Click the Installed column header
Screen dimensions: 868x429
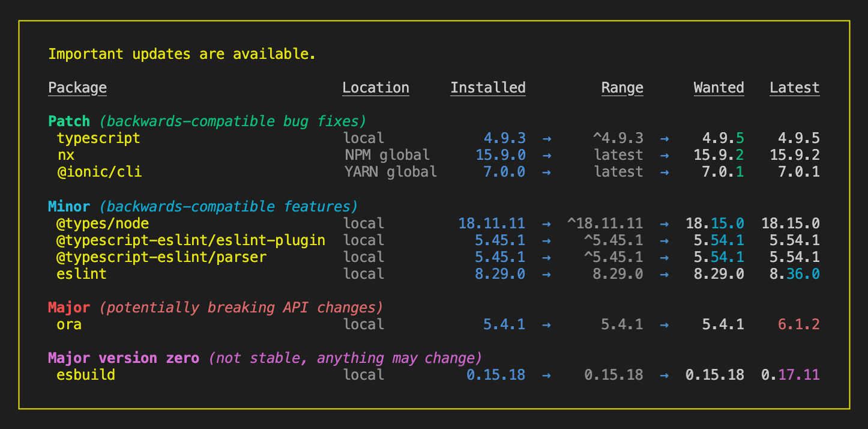click(487, 87)
